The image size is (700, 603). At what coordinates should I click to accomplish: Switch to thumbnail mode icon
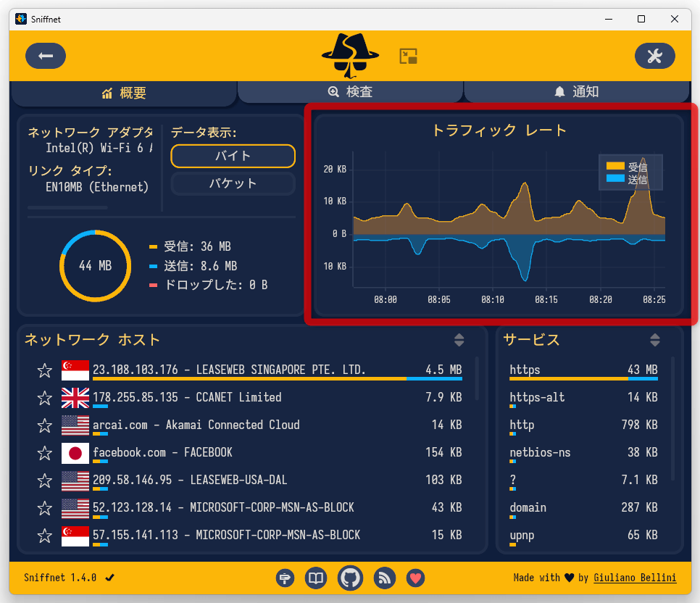[x=408, y=57]
